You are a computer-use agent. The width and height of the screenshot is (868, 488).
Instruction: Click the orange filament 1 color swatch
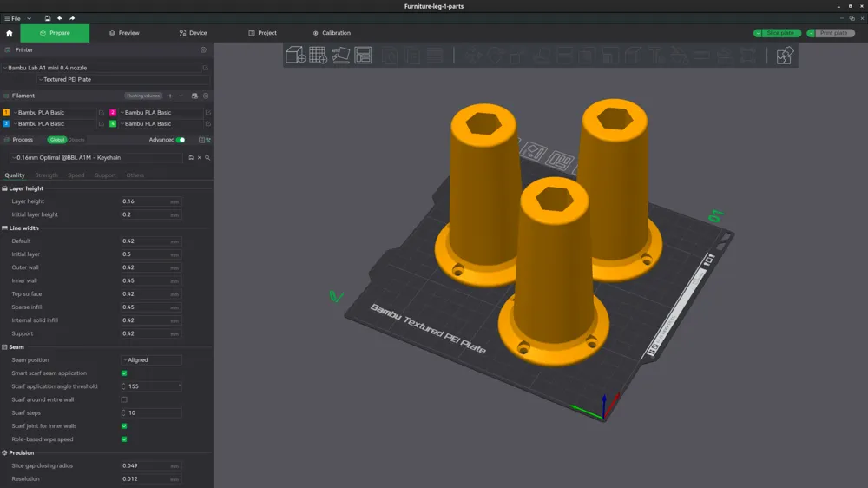click(6, 112)
